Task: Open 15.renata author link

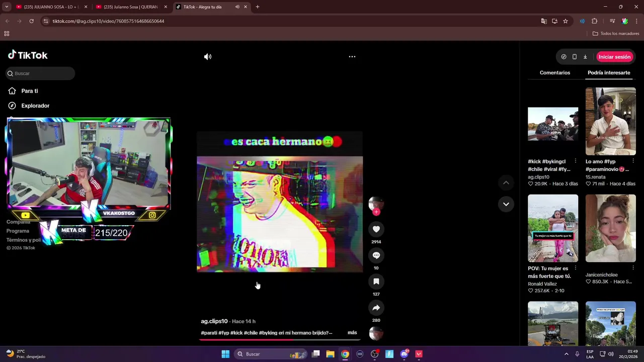Action: [x=596, y=177]
